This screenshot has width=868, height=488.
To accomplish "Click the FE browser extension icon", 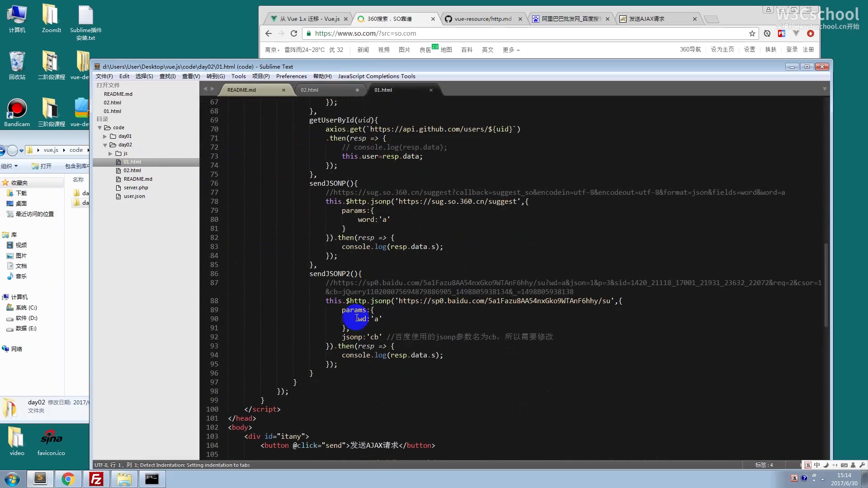I will coord(781,33).
